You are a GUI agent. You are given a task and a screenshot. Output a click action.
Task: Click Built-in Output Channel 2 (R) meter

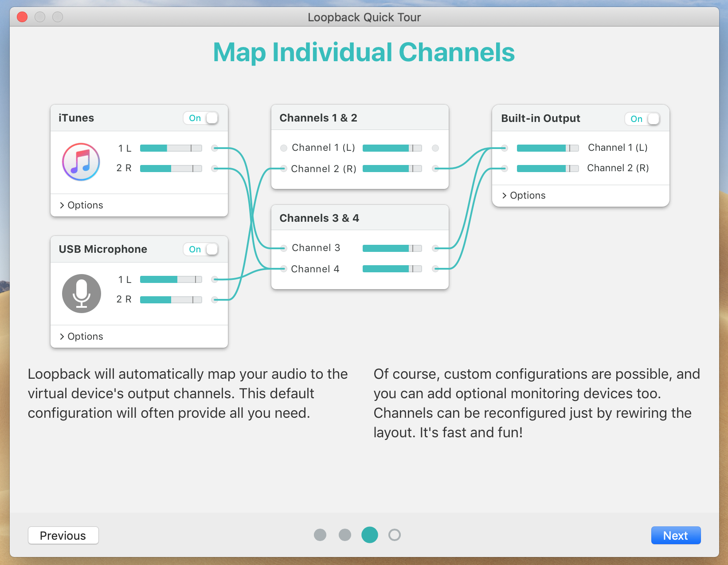(548, 169)
